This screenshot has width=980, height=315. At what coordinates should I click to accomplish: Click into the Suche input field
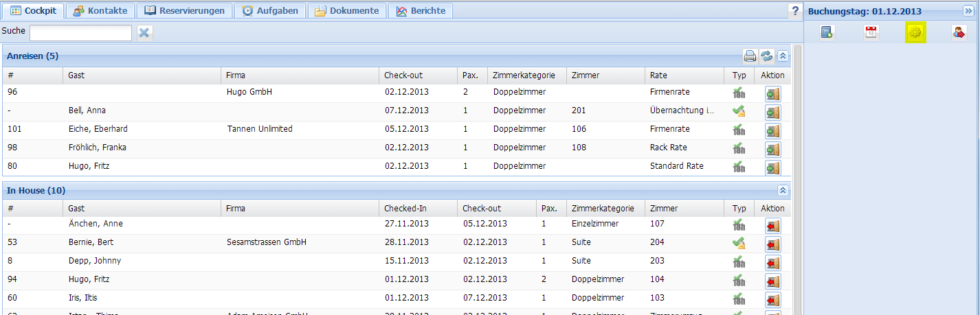point(80,33)
